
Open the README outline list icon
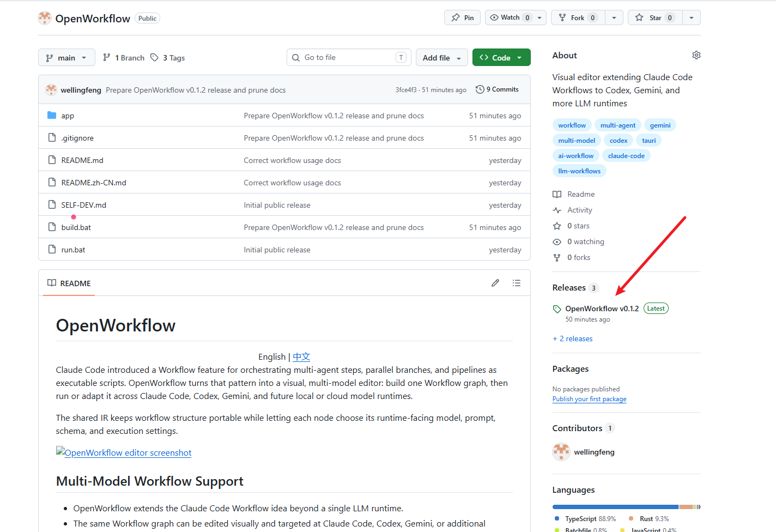[x=517, y=283]
